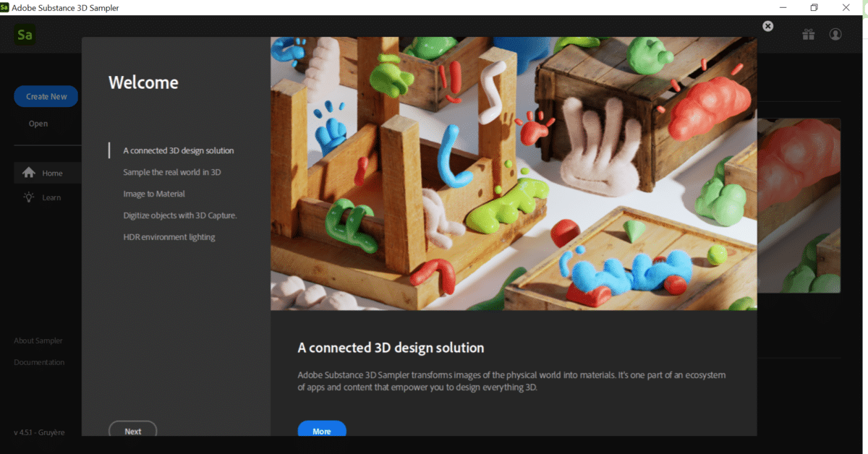Select the HDR environment lighting topic
Viewport: 868px width, 454px height.
[x=169, y=236]
